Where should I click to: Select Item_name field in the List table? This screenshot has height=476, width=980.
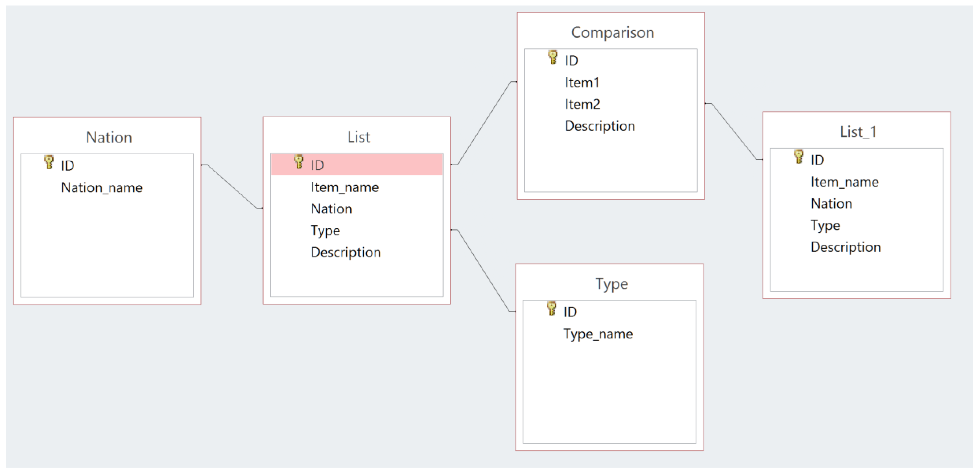pos(345,187)
